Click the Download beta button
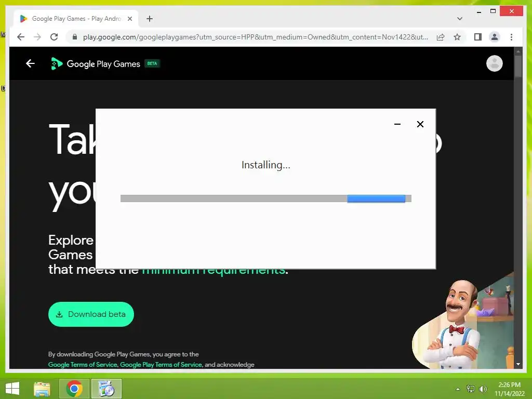 coord(91,314)
